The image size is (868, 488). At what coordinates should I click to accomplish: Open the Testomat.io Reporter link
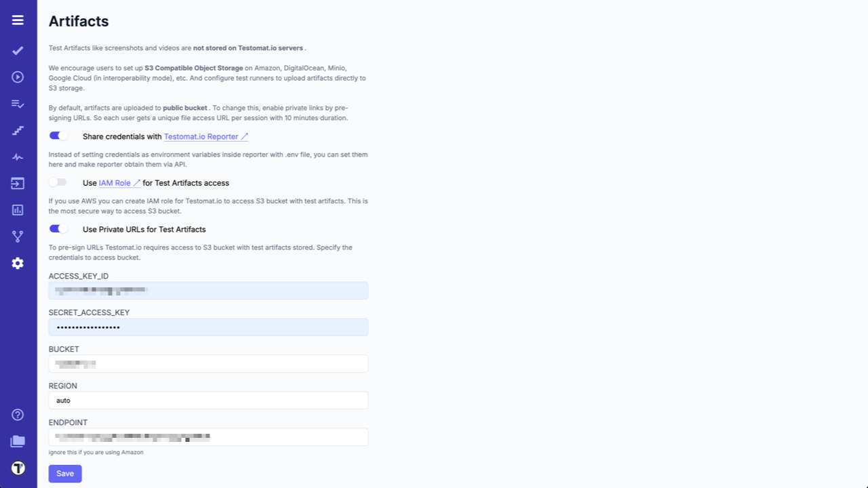(x=205, y=137)
